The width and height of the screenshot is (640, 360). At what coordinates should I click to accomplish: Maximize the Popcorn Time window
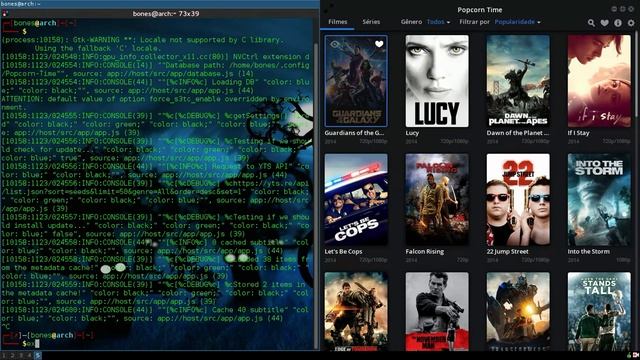point(622,9)
